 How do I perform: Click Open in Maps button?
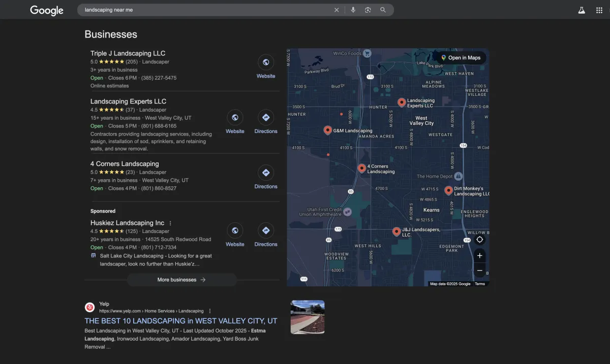pos(461,58)
